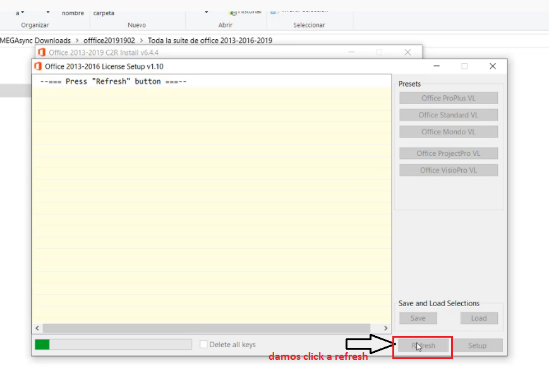The image size is (549, 392).
Task: Click the left arrow of horizontal scrollbar
Action: click(37, 328)
